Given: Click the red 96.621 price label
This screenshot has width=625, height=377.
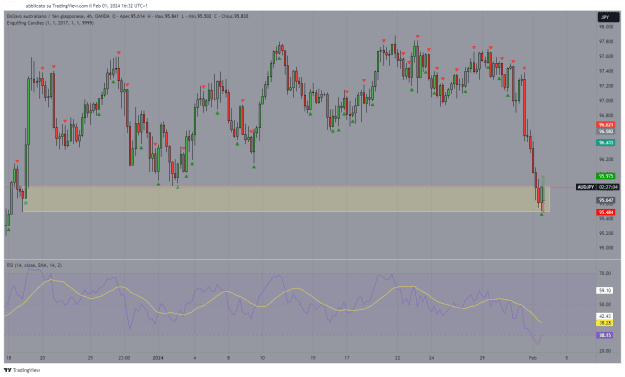Looking at the screenshot, I should click(x=606, y=125).
